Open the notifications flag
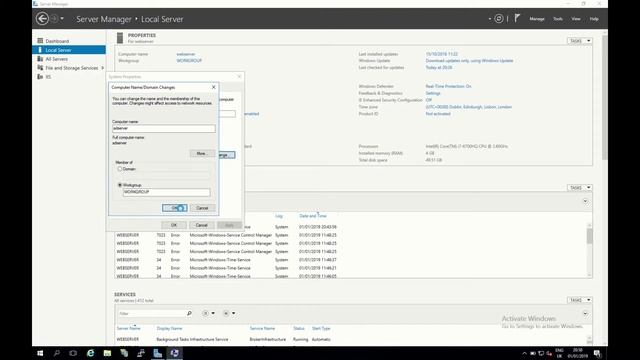The image size is (640, 360). pos(517,18)
